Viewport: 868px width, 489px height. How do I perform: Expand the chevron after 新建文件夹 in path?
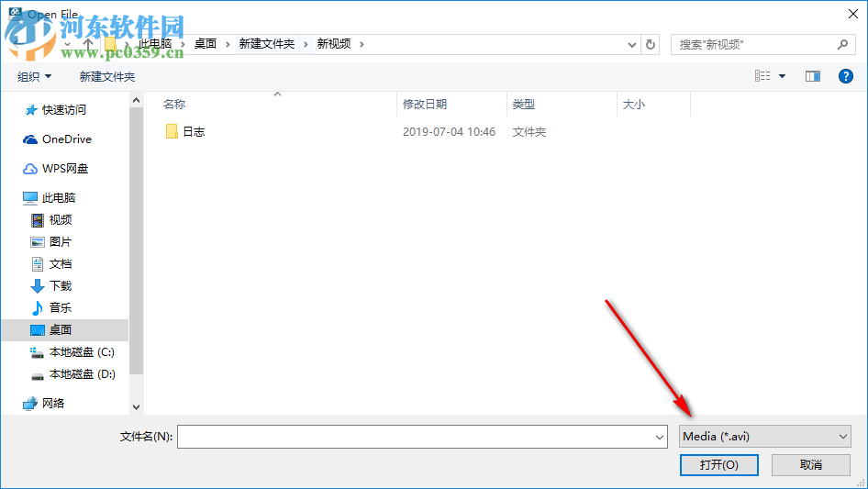306,44
